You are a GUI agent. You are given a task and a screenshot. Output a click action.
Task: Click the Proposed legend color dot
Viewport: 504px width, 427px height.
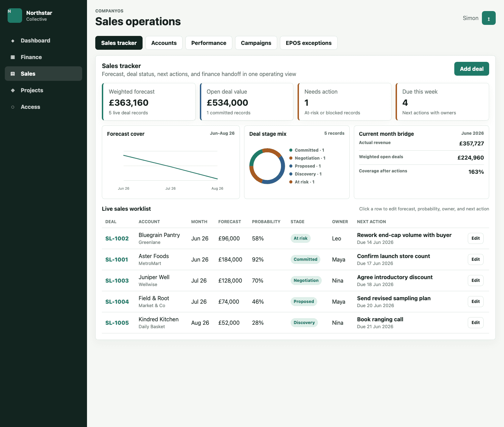(291, 166)
